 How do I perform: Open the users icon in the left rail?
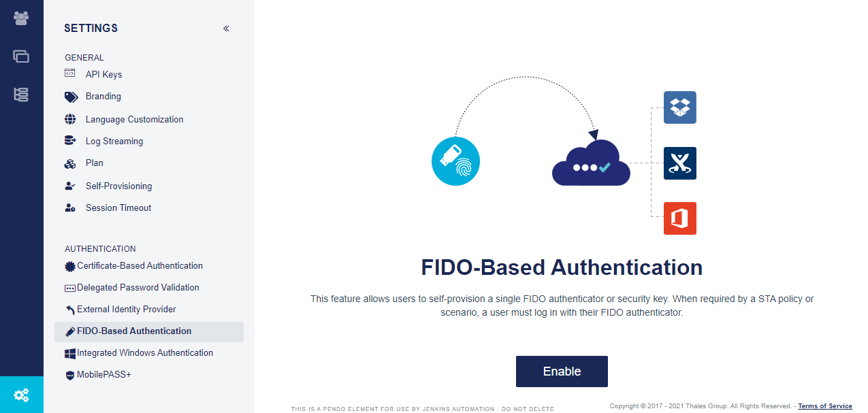(21, 18)
